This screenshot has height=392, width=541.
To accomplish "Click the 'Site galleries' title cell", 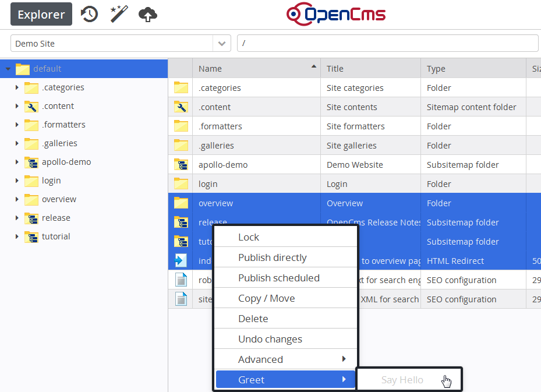I will pos(371,146).
